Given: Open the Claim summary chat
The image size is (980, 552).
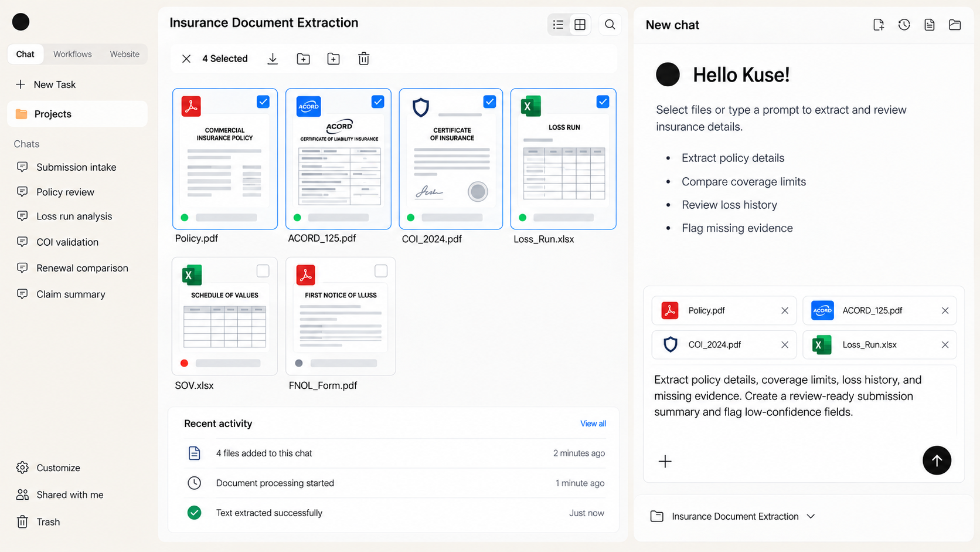Looking at the screenshot, I should pyautogui.click(x=61, y=294).
